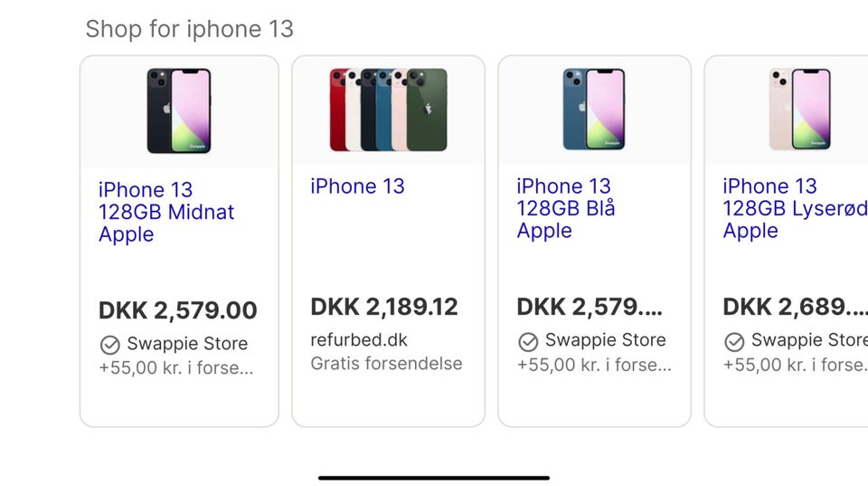
Task: Click the pink iPhone 13 product image
Action: [799, 109]
